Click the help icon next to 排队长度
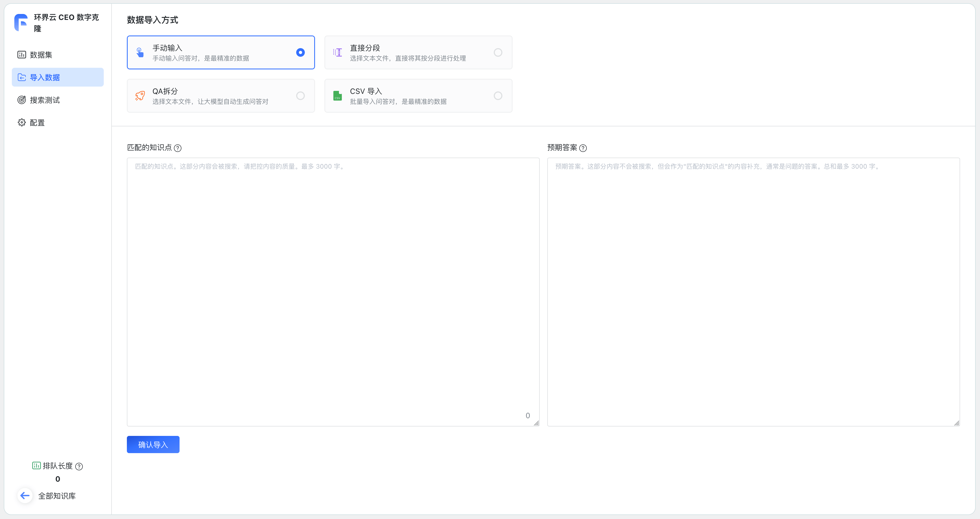980x519 pixels. tap(79, 467)
